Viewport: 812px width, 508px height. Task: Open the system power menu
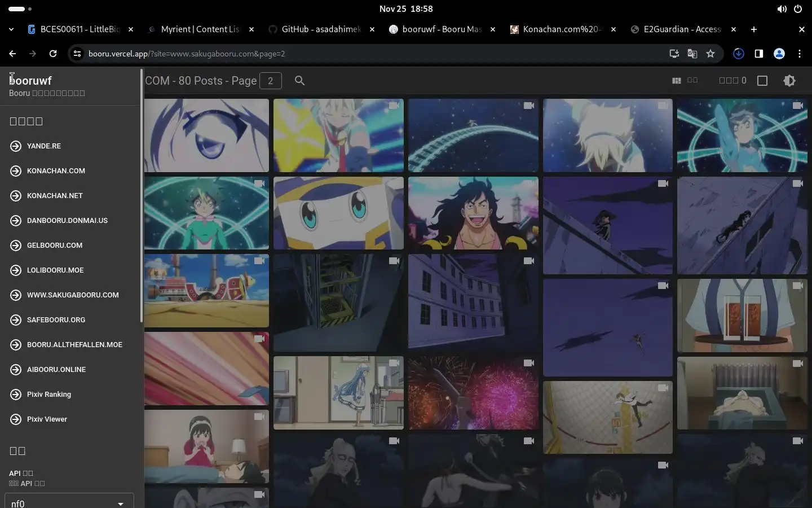798,9
